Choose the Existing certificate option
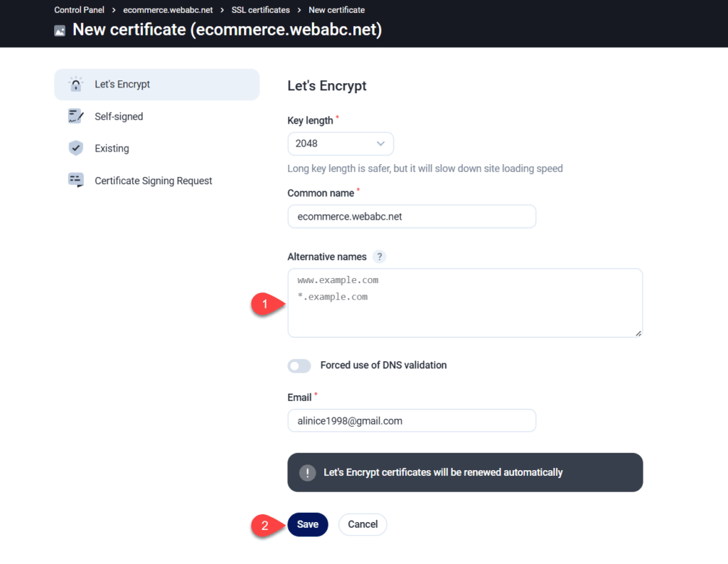 coord(112,149)
